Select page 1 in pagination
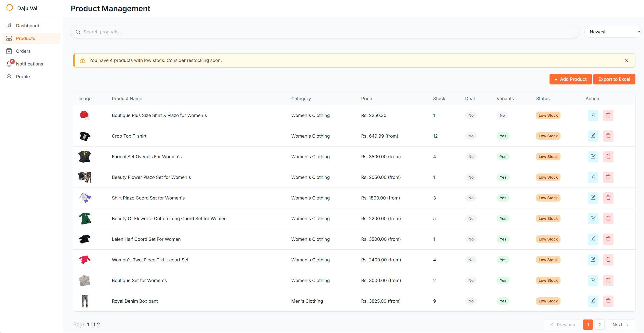The height and width of the screenshot is (333, 644). pos(588,325)
